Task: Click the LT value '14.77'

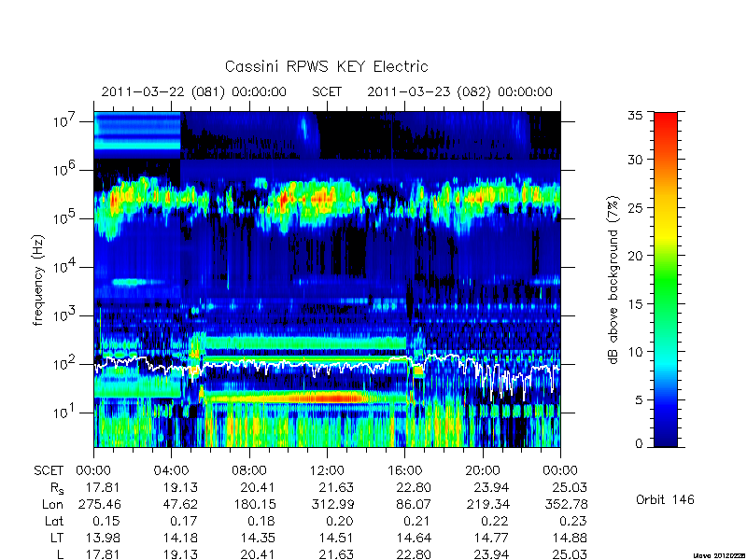Action: tap(492, 538)
